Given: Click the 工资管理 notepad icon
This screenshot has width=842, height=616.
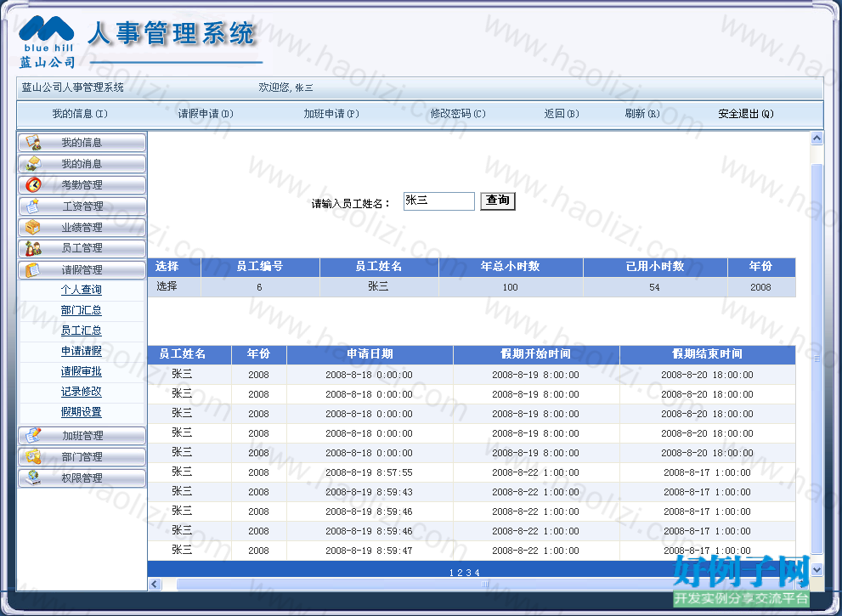Looking at the screenshot, I should coord(33,206).
